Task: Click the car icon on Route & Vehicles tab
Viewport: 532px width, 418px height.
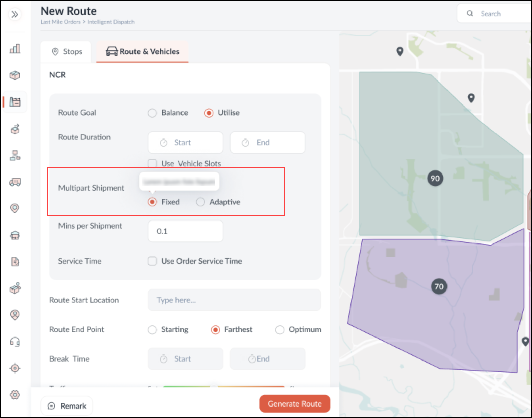Action: pyautogui.click(x=112, y=51)
